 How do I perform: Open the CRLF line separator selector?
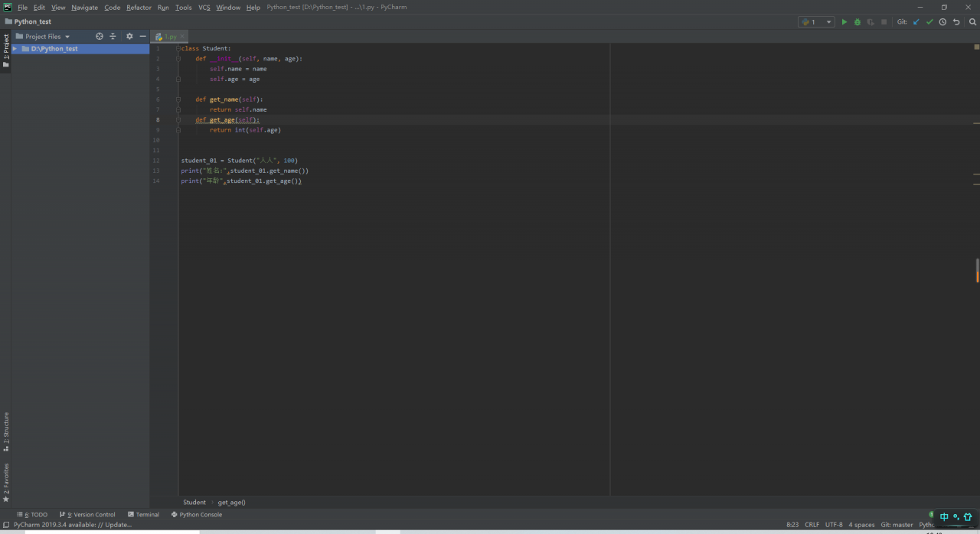(812, 525)
